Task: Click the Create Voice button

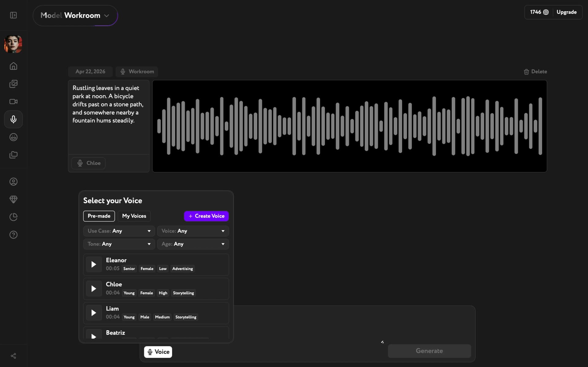Action: coord(206,216)
